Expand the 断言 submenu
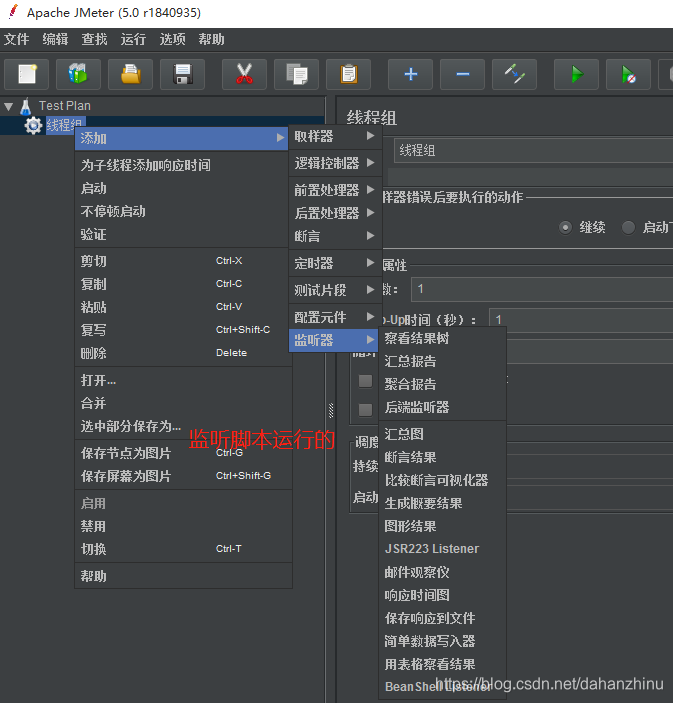The height and width of the screenshot is (703, 673). pos(335,235)
